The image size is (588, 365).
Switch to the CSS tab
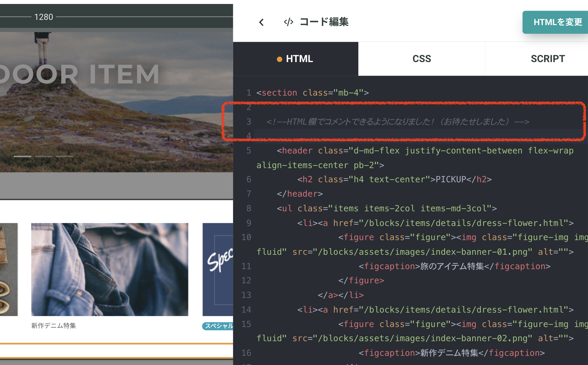[421, 59]
